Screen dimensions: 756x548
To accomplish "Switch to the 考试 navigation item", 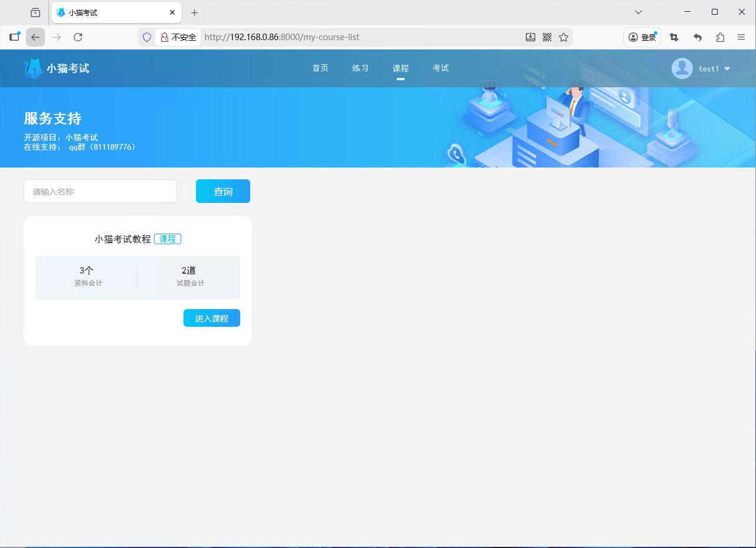I will pyautogui.click(x=441, y=68).
